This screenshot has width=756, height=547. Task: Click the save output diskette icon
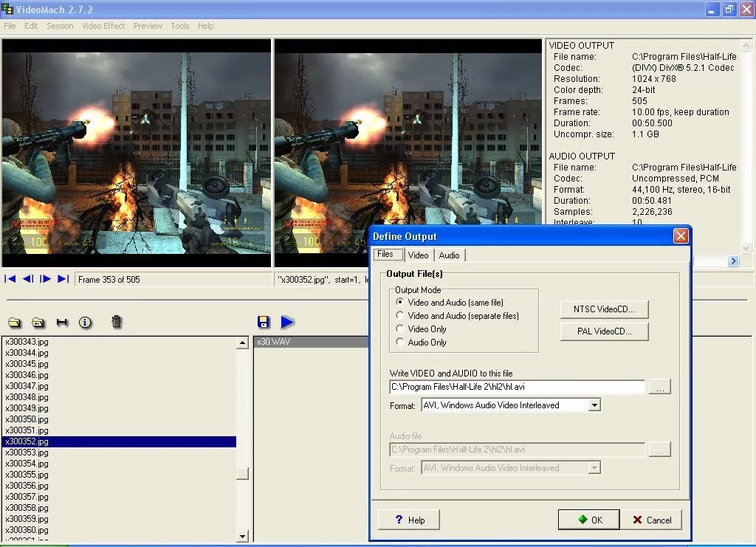point(264,322)
